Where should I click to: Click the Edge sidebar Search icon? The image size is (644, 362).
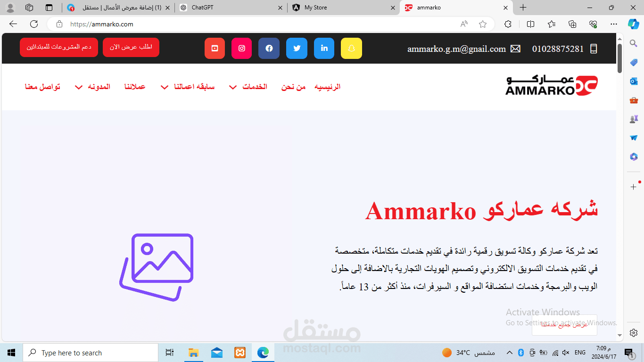[x=634, y=43]
